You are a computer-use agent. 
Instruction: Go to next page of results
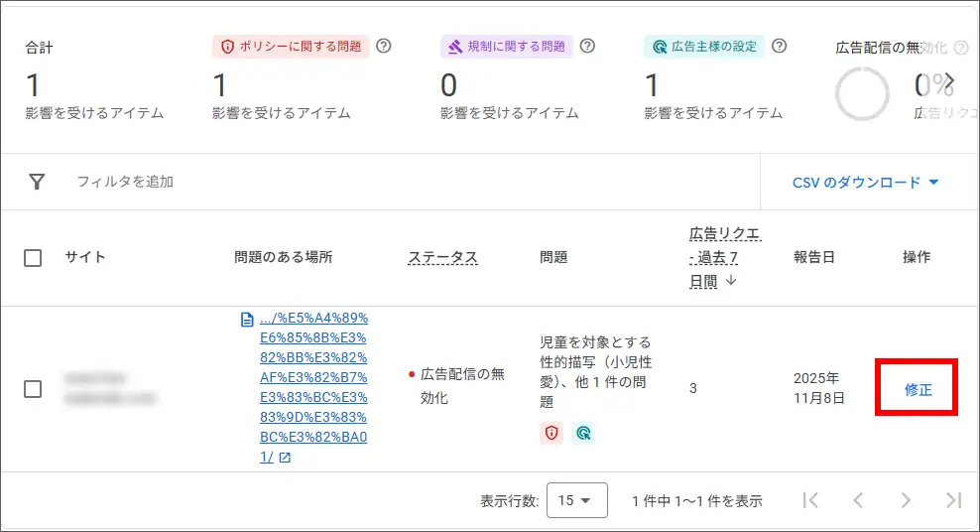click(x=905, y=500)
